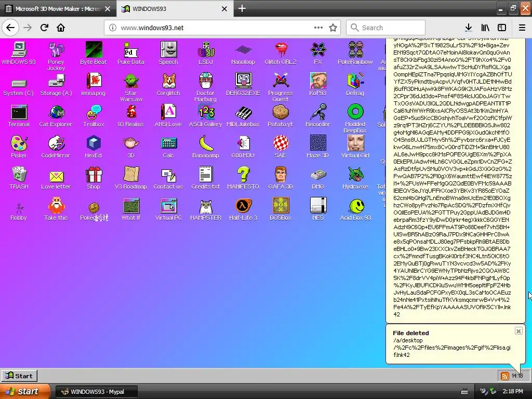This screenshot has height=399, width=532.
Task: Open Kof'93 icon
Action: click(318, 82)
